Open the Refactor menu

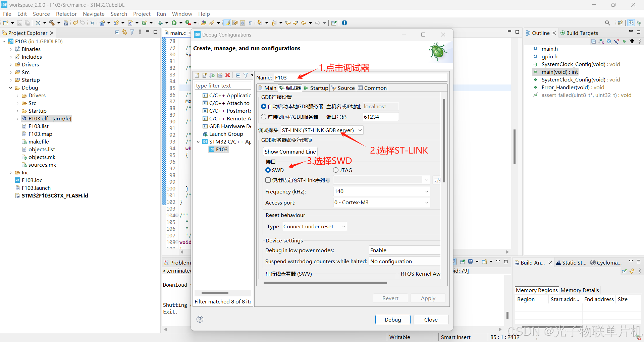click(x=66, y=14)
